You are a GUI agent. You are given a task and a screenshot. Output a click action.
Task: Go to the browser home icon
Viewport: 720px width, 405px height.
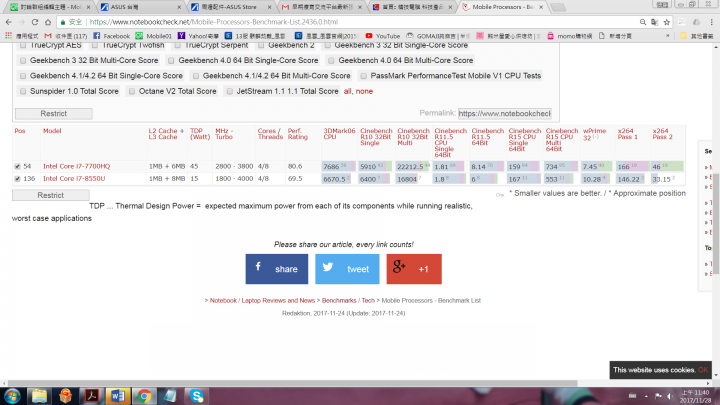[48, 22]
